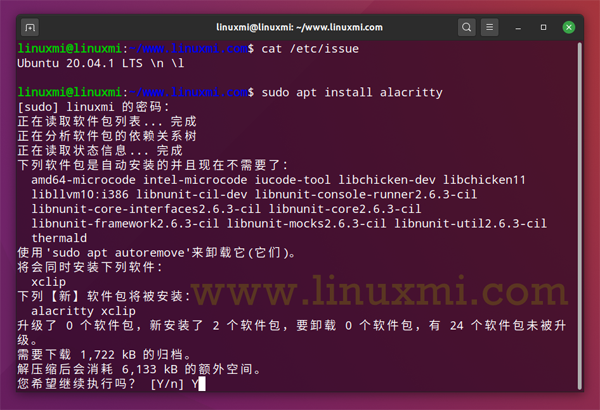
Task: Click the line '正在分析软件包的依赖关系树'
Action: (x=107, y=136)
